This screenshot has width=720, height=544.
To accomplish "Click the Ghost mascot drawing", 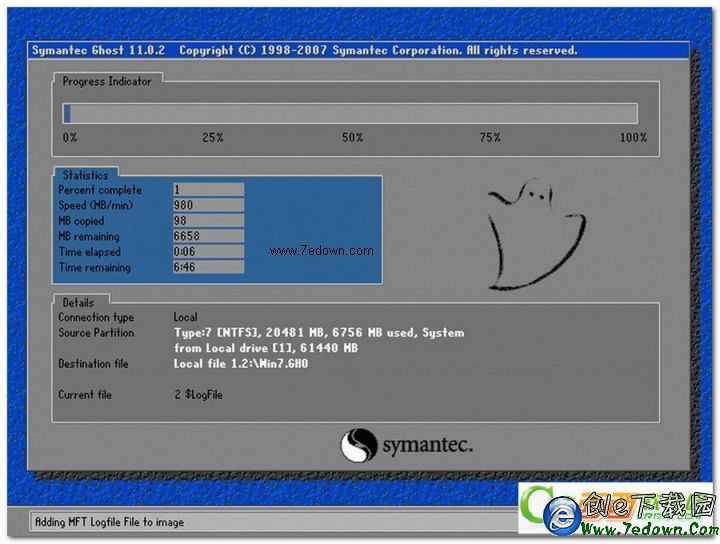I will click(536, 235).
